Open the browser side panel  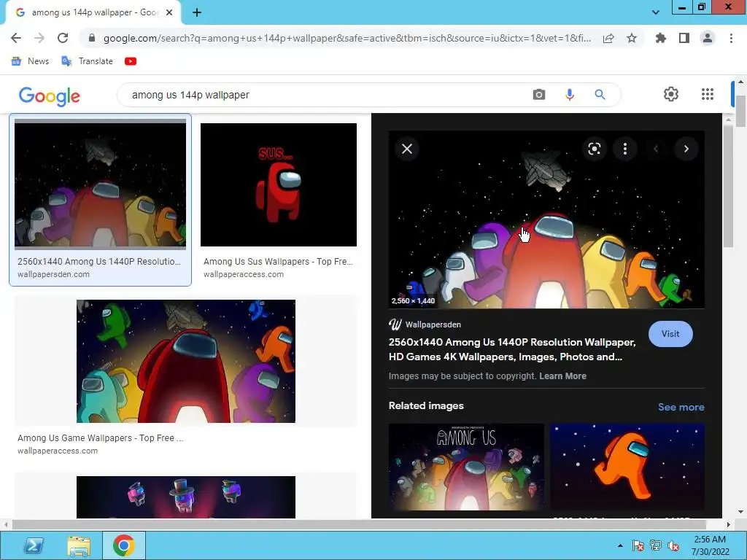point(684,38)
